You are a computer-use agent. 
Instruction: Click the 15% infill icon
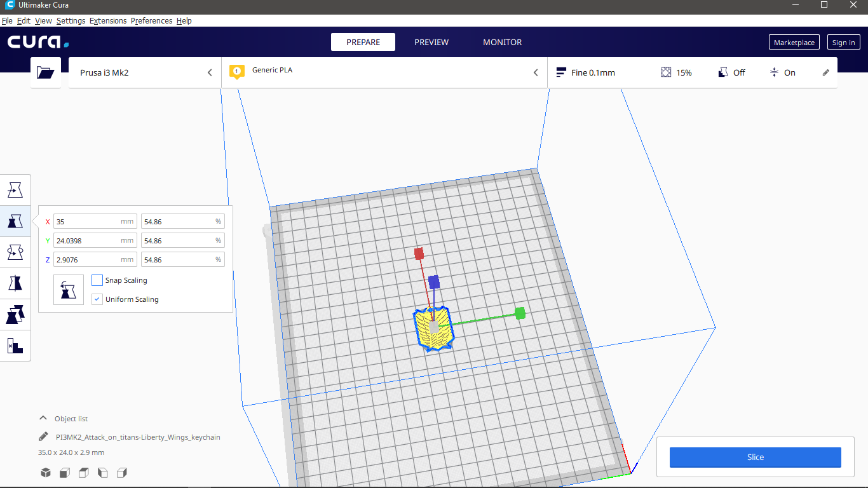click(666, 72)
